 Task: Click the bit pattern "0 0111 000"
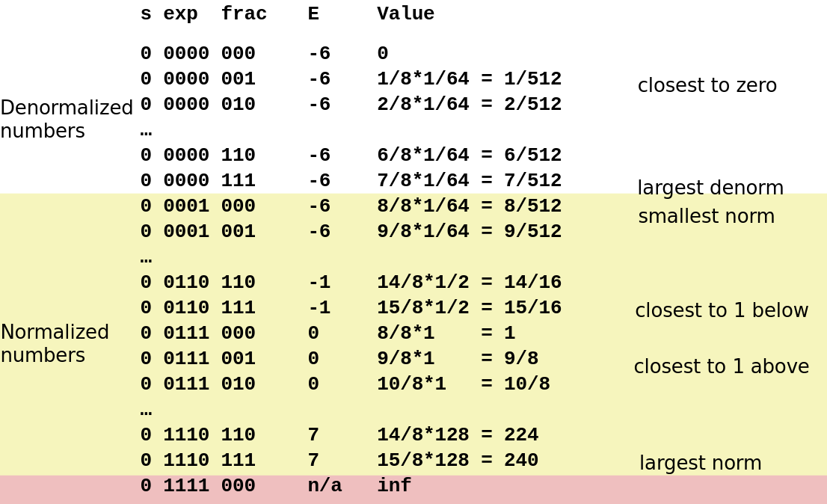[197, 334]
